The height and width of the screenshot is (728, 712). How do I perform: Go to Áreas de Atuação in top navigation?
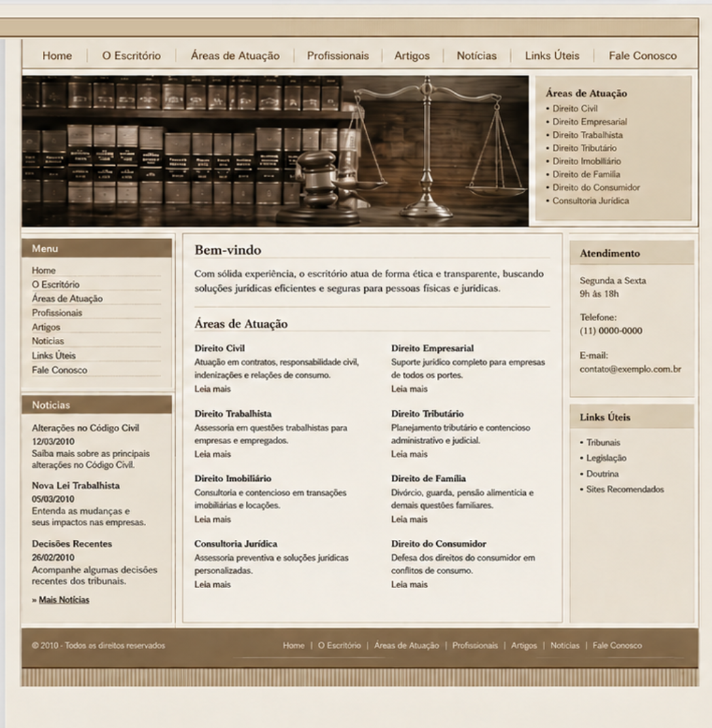coord(235,56)
